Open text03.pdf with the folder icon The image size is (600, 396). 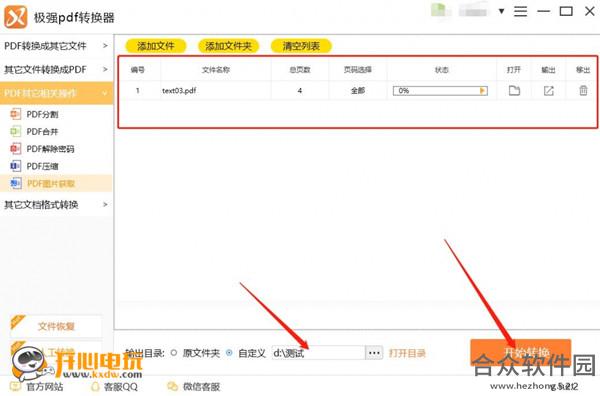click(x=514, y=91)
